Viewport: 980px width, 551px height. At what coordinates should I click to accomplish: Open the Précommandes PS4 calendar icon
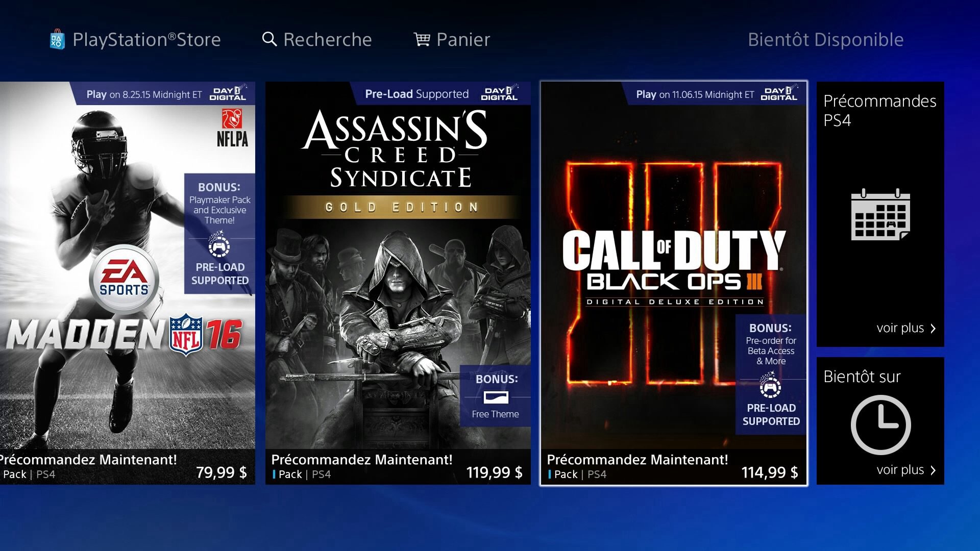click(x=880, y=214)
